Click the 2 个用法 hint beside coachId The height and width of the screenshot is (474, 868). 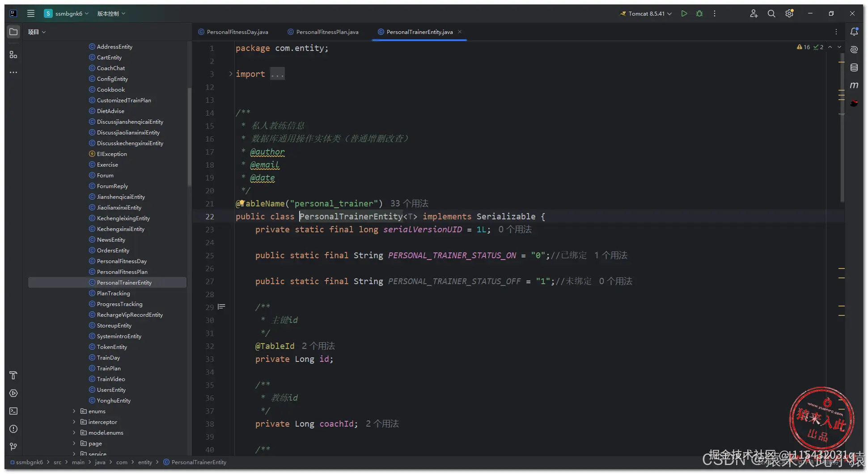pos(382,424)
